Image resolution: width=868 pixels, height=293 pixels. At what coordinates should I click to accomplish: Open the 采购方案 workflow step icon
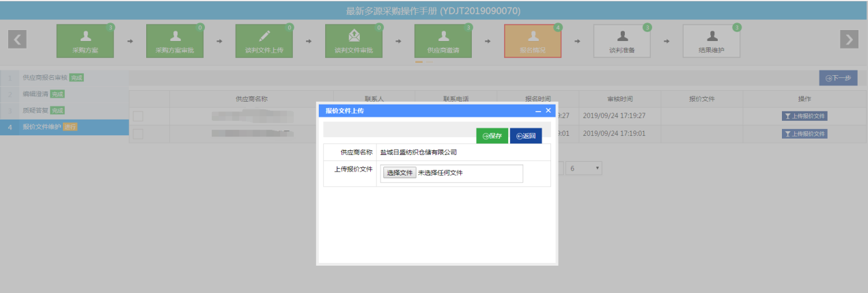pos(85,41)
